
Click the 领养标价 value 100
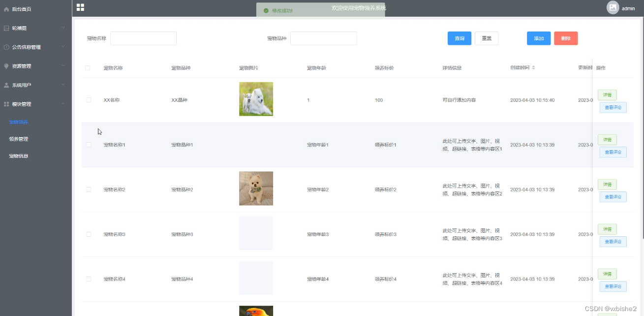coord(379,100)
